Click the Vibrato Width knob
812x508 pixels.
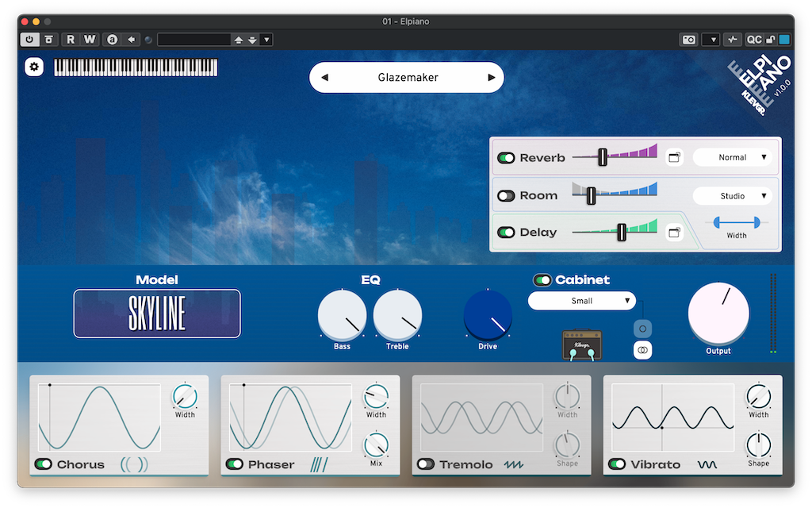tap(759, 397)
